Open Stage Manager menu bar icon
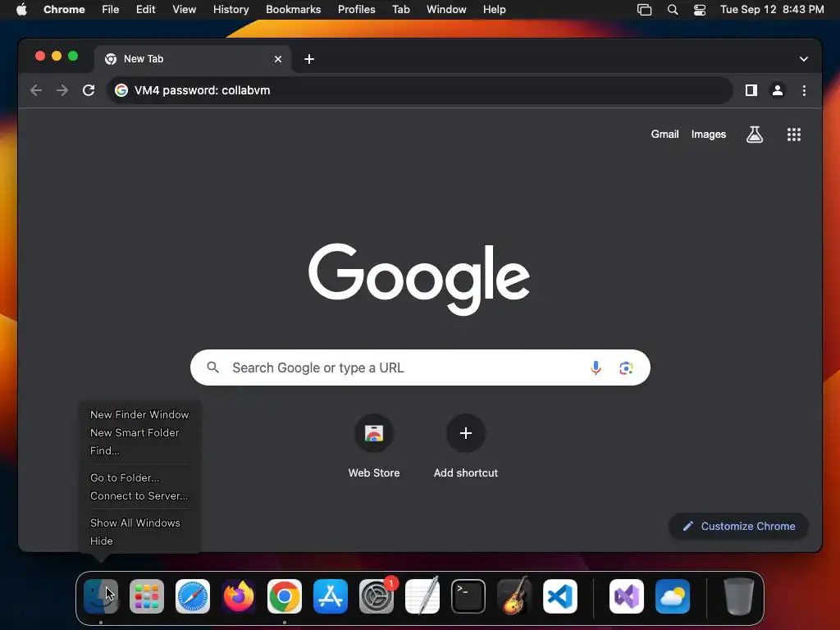This screenshot has height=630, width=840. coord(645,10)
